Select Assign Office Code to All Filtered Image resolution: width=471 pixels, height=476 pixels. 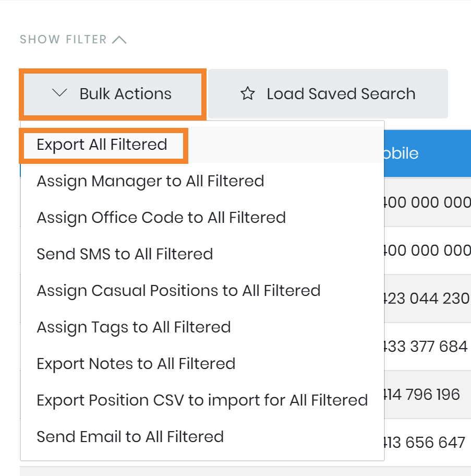click(x=161, y=218)
